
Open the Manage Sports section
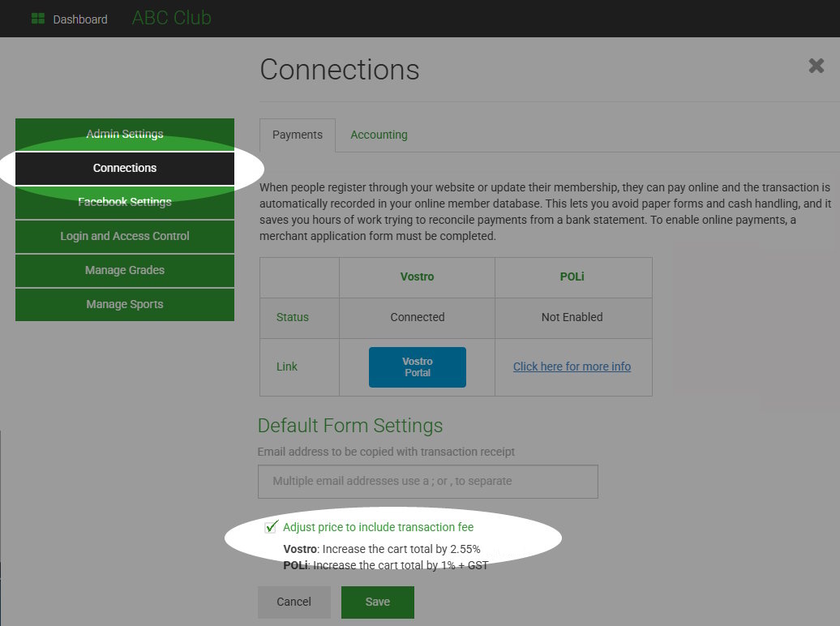coord(125,304)
